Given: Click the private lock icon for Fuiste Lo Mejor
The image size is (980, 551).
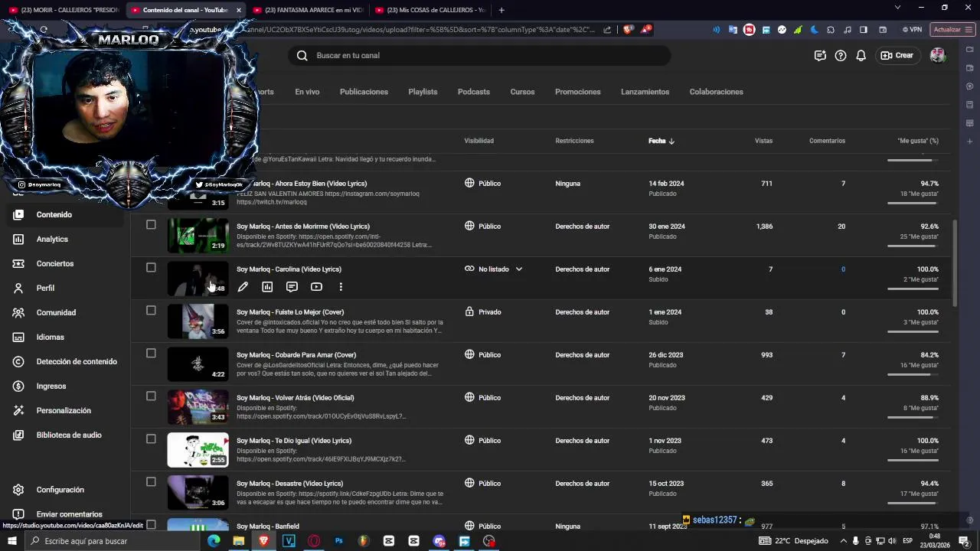Looking at the screenshot, I should pos(469,311).
